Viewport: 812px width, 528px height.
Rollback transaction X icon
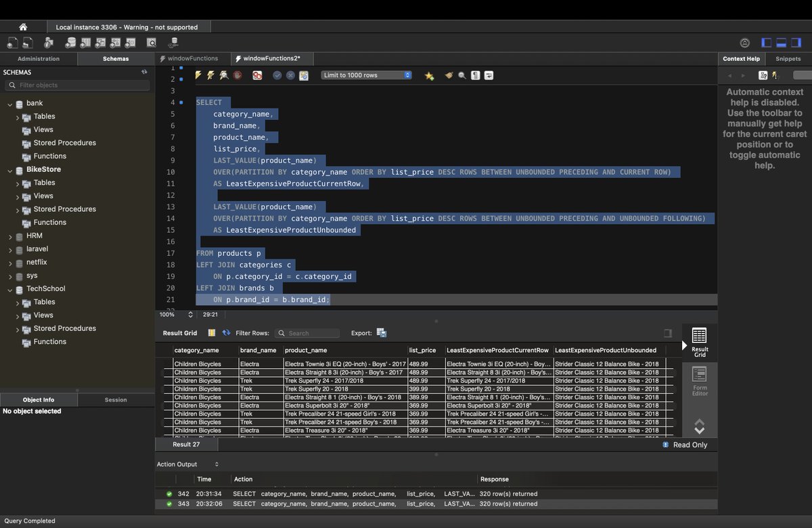click(290, 75)
